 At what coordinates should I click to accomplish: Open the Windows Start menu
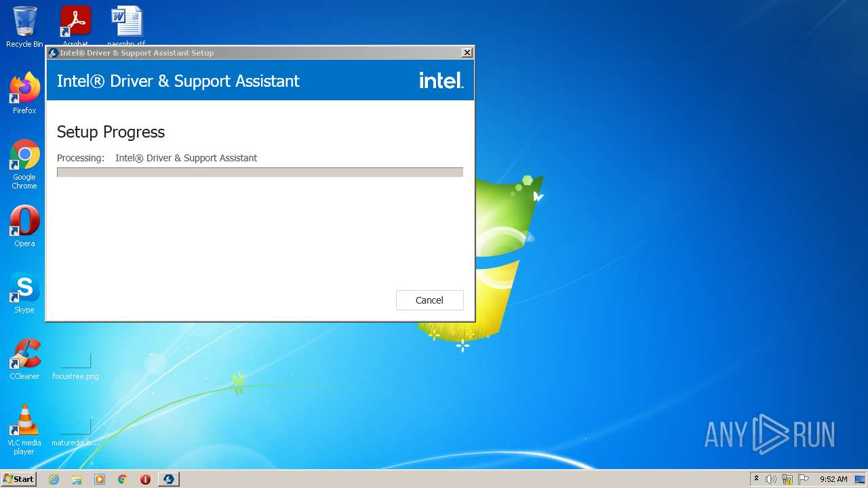click(x=18, y=479)
